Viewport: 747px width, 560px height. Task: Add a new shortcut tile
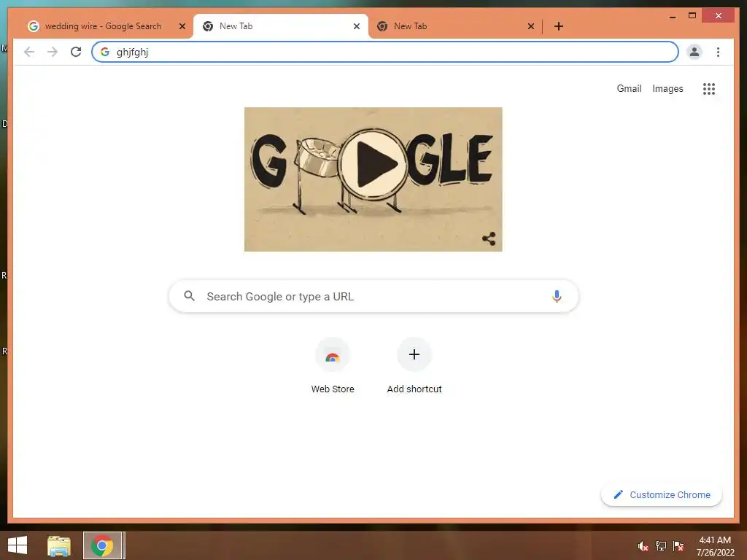tap(414, 367)
